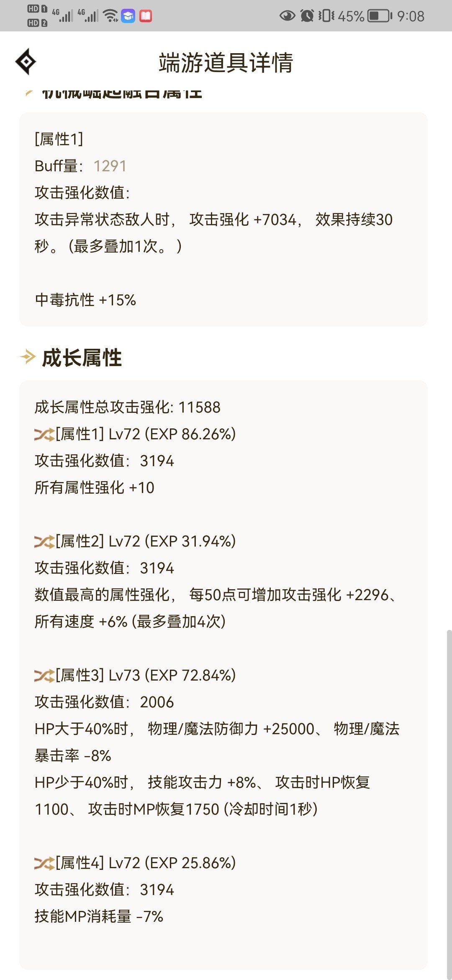This screenshot has height=980, width=452.
Task: Tap the blue app notification icon
Action: point(128,16)
